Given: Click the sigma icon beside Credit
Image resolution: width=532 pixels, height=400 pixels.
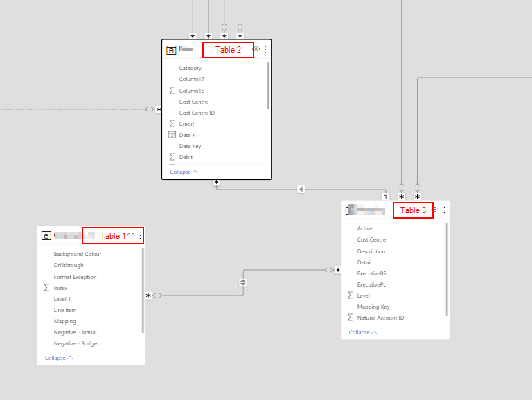Looking at the screenshot, I should [172, 124].
